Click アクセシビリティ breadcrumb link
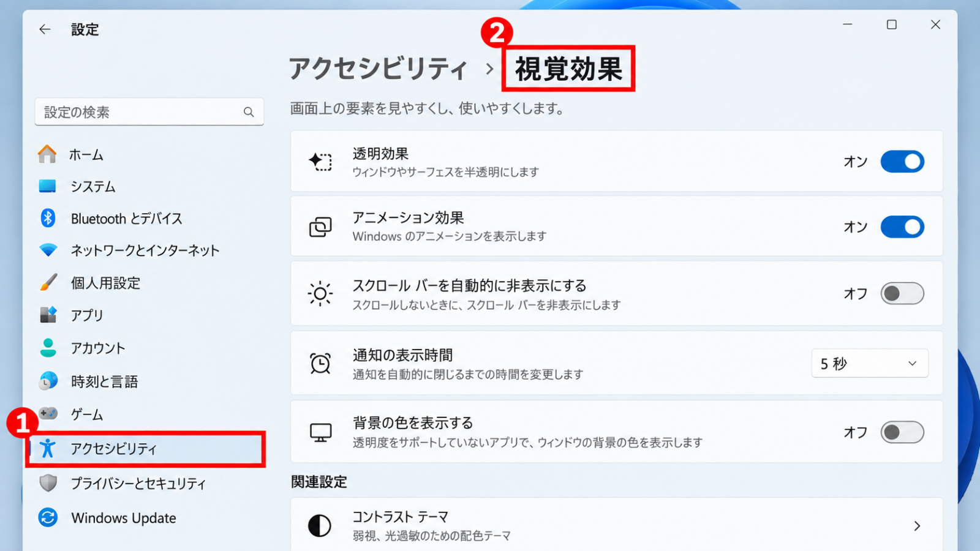980x551 pixels. (379, 68)
